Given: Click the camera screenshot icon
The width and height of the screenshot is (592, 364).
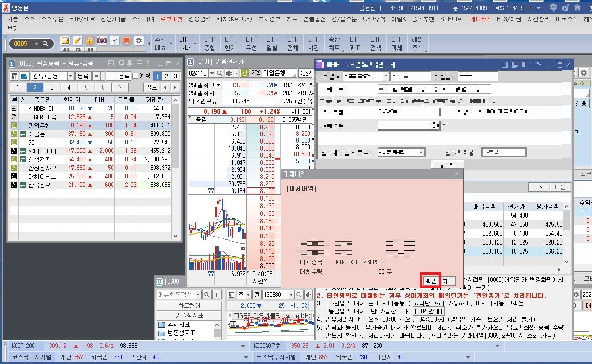Looking at the screenshot, I should point(102,41).
